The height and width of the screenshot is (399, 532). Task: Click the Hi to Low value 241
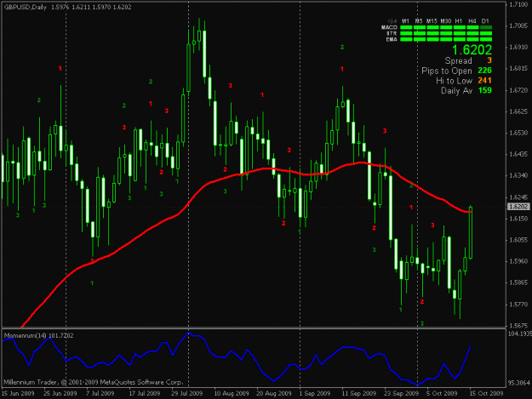coord(485,80)
